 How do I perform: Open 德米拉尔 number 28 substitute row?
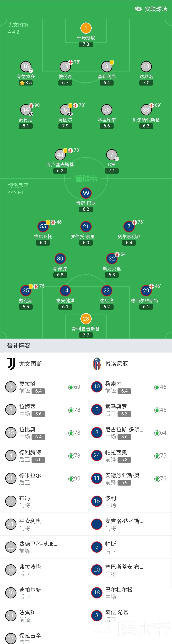[x=43, y=479]
